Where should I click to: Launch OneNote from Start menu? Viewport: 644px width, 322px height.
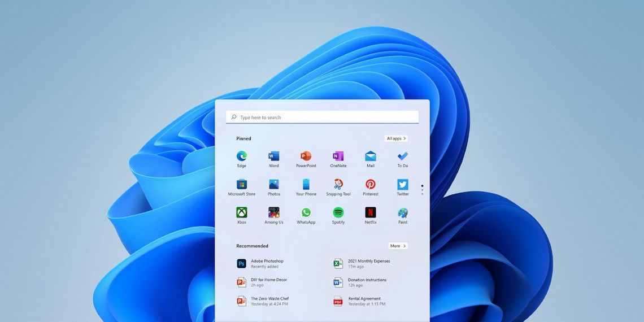(338, 159)
